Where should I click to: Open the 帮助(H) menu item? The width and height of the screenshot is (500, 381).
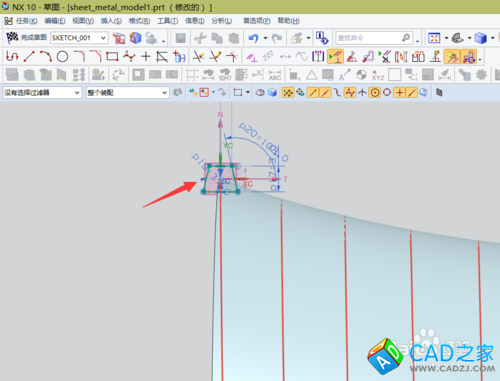pyautogui.click(x=289, y=21)
